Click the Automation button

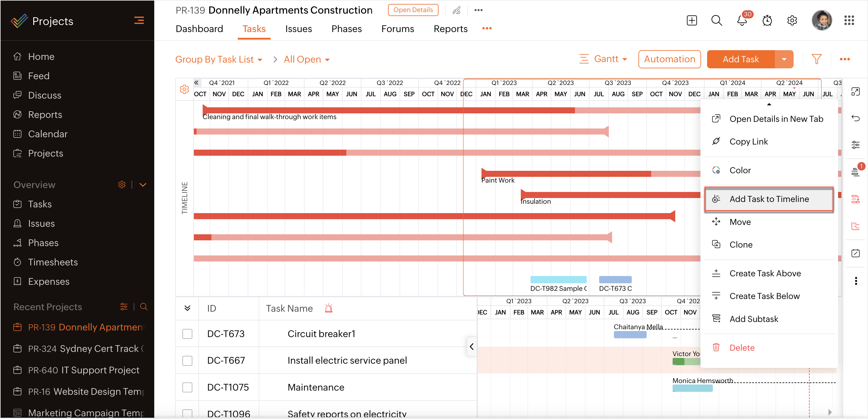point(669,59)
